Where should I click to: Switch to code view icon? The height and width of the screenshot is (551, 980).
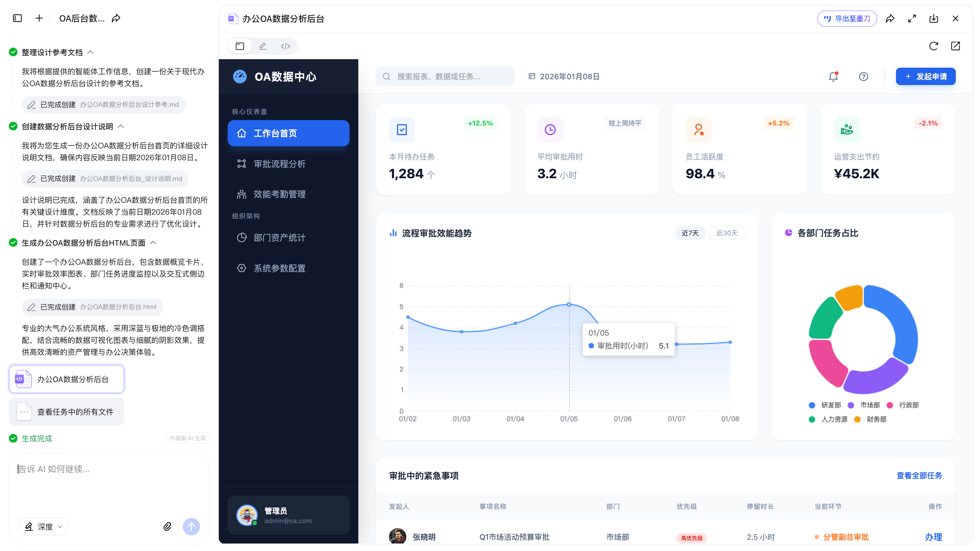285,46
